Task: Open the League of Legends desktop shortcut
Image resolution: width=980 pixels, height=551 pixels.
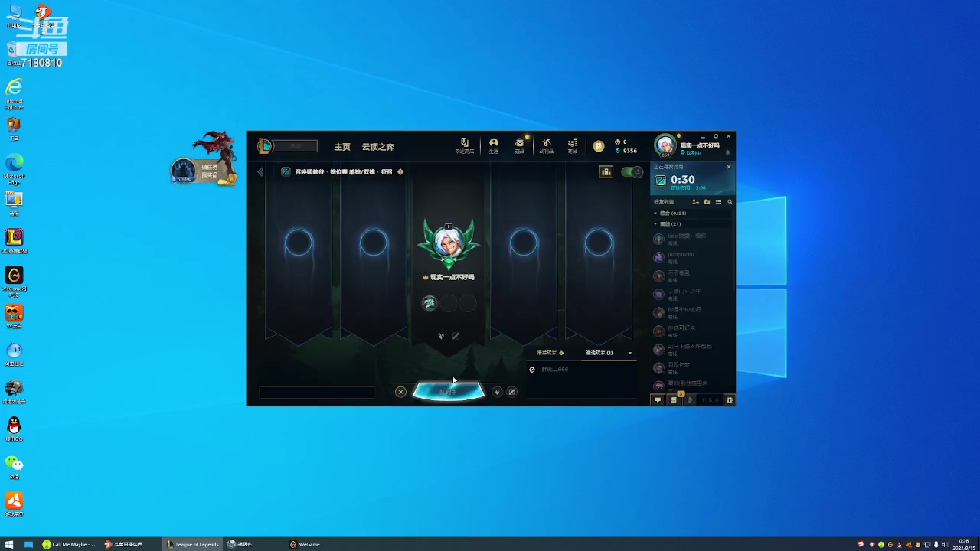Action: coord(14,241)
